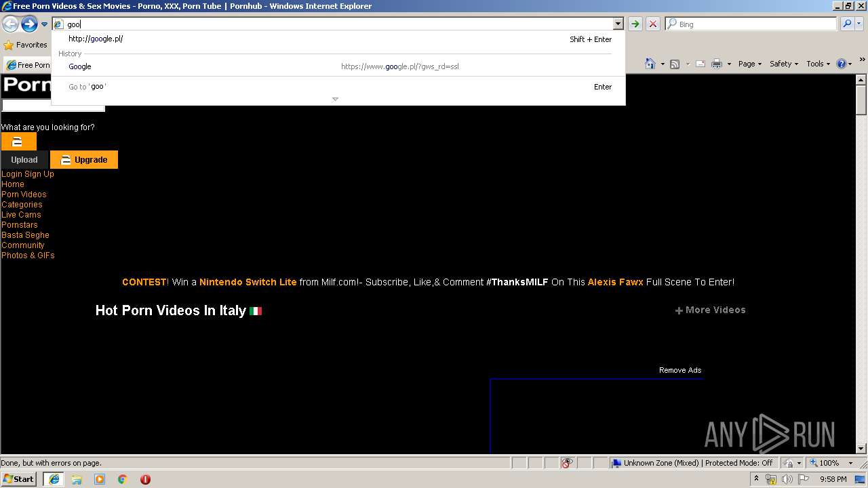Stop loading with the red X button
This screenshot has width=868, height=488.
[x=652, y=24]
